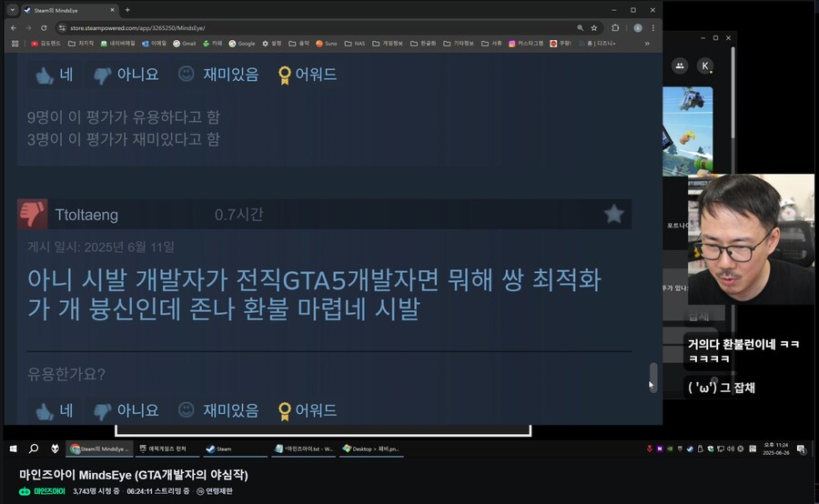Click the site info icon in the address bar
Viewport: 819px width, 504px height.
[62, 28]
